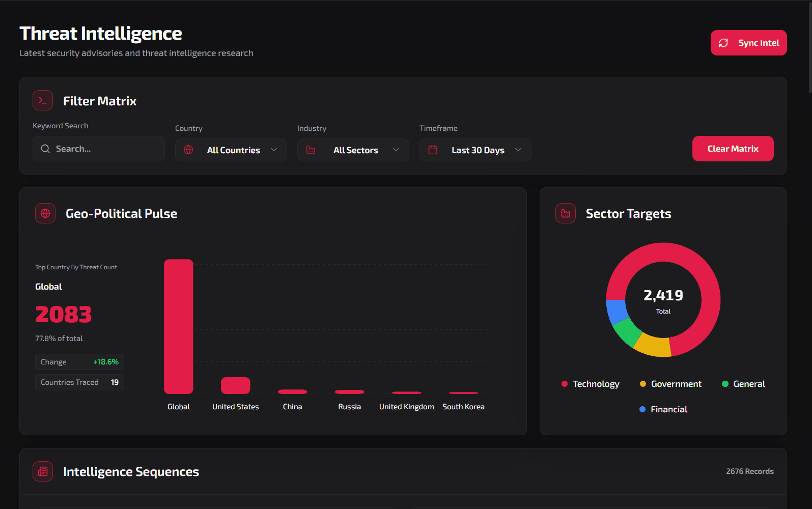
Task: Click the Intelligence Sequences heading
Action: (131, 472)
